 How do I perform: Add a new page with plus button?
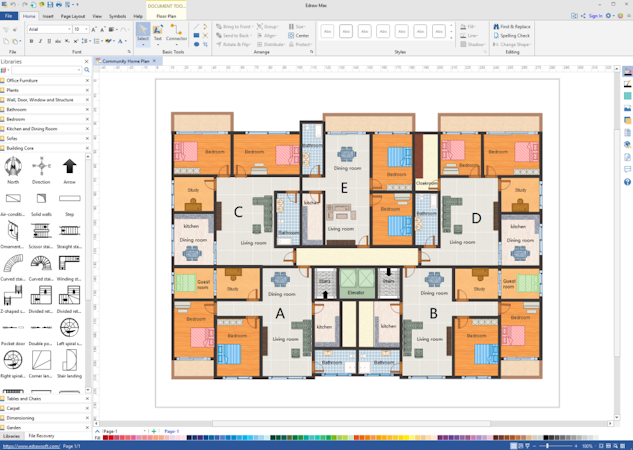coord(154,431)
